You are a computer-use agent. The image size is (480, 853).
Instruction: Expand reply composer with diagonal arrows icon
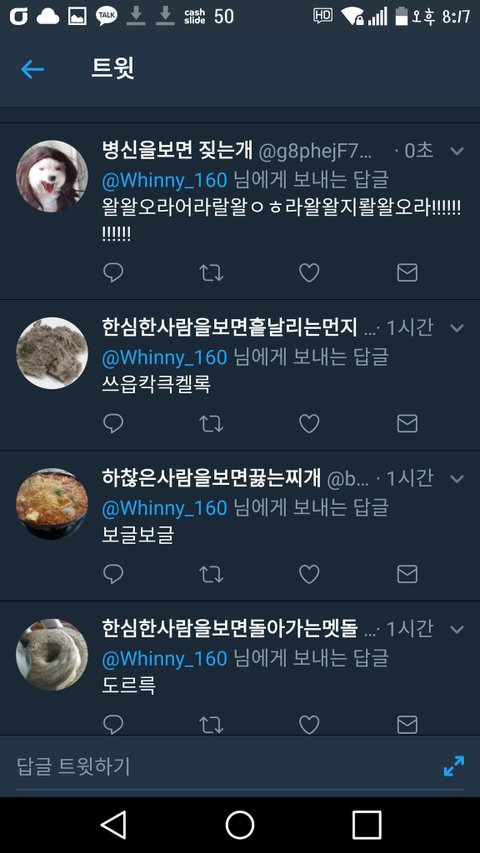pos(454,766)
